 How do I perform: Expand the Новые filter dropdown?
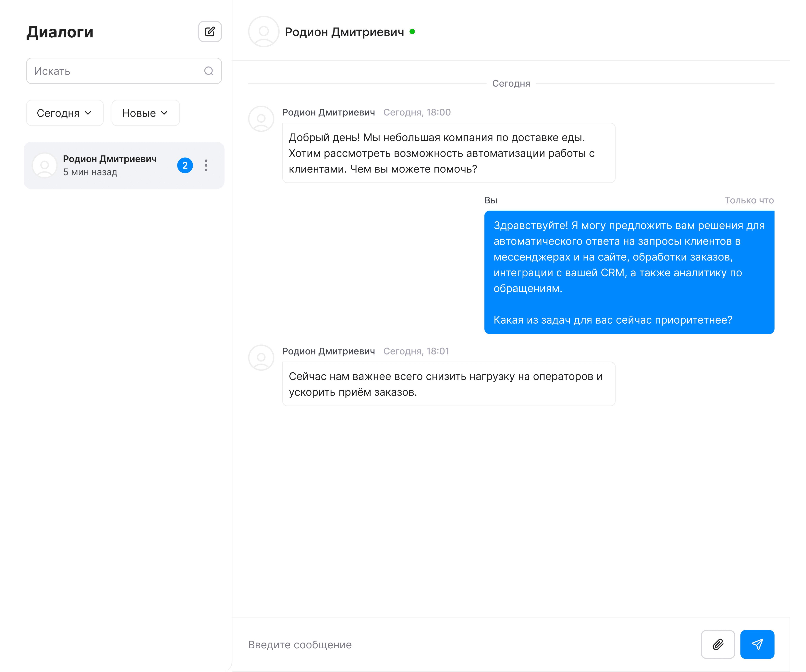pyautogui.click(x=145, y=113)
